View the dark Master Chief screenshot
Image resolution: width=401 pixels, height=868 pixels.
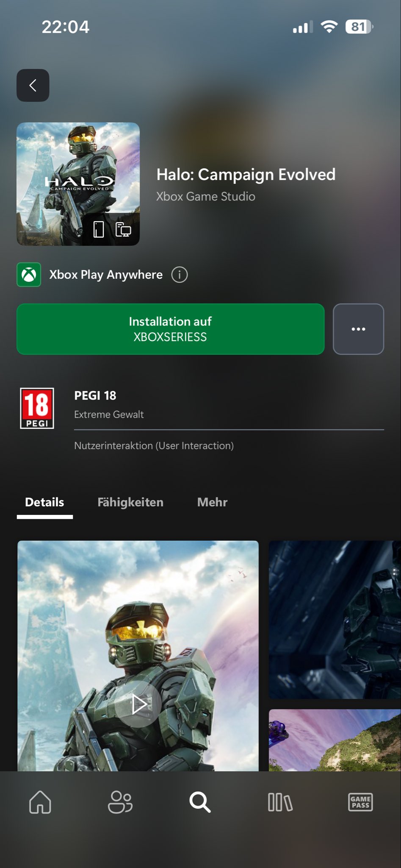point(335,620)
